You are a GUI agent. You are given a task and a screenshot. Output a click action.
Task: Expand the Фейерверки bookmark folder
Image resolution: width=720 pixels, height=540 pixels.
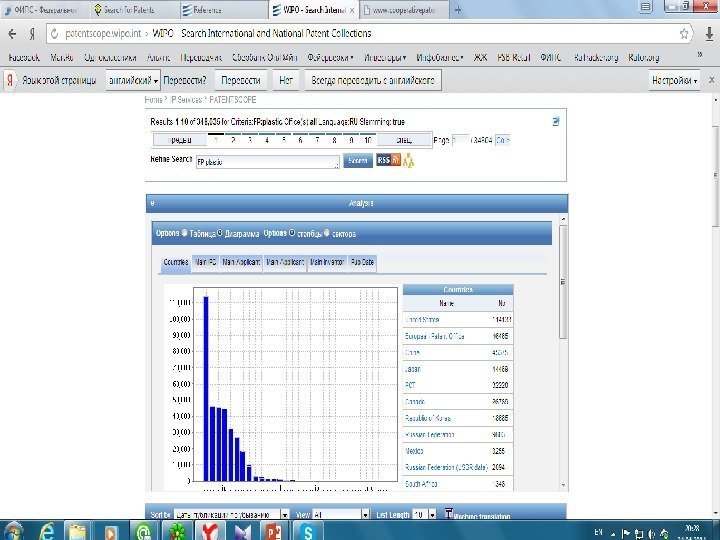[330, 57]
